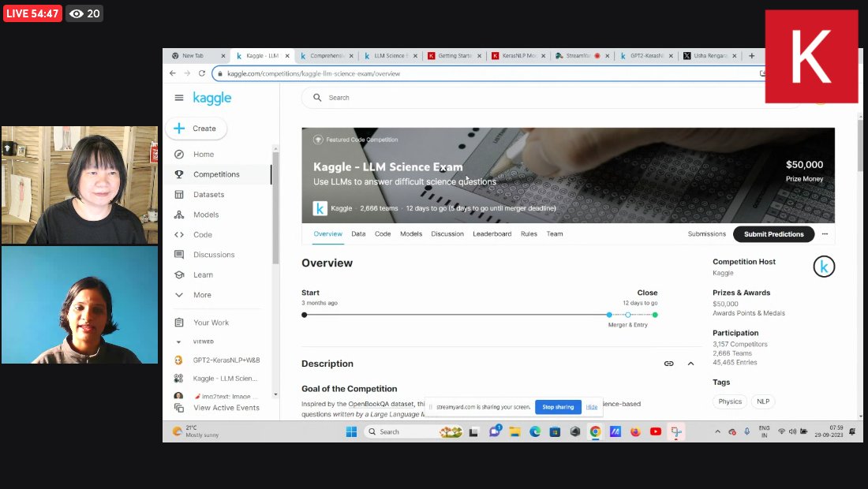This screenshot has width=868, height=489.
Task: Hide the screen sharing notice
Action: [591, 407]
